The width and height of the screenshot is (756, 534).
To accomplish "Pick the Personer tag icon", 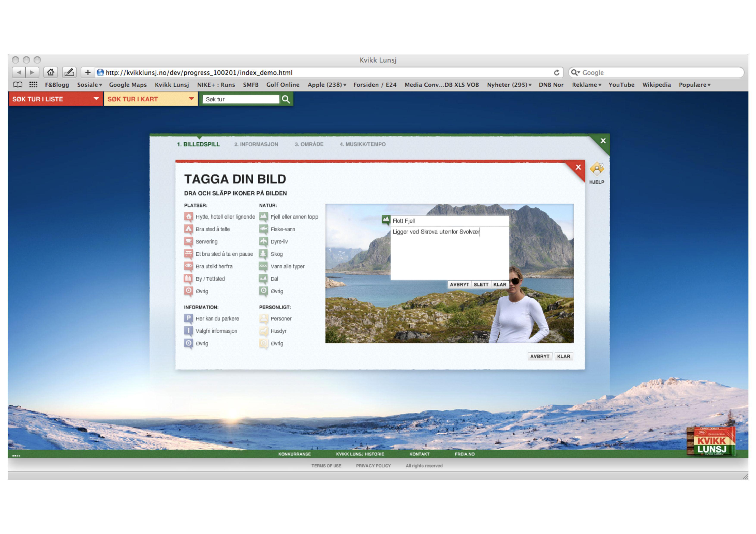I will tap(263, 319).
